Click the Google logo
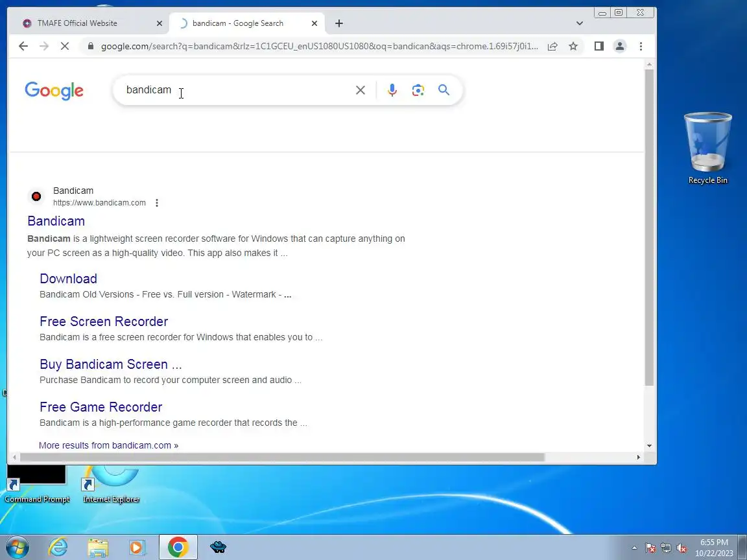 click(54, 91)
